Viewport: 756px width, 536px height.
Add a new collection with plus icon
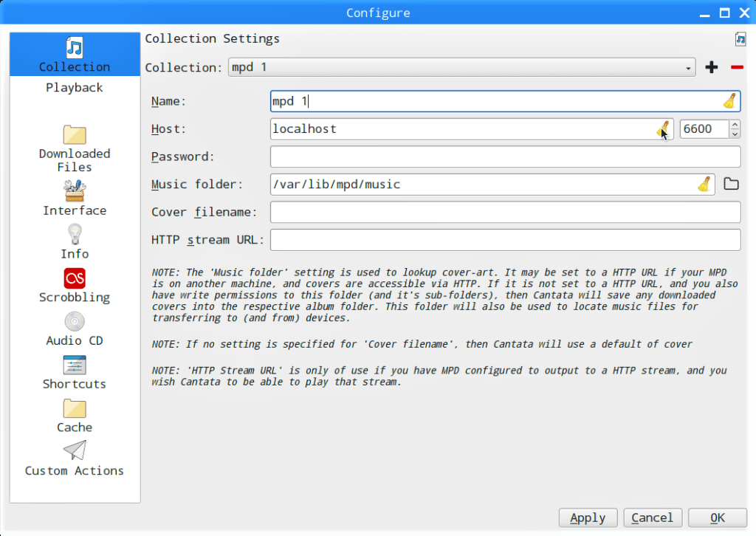(x=711, y=67)
